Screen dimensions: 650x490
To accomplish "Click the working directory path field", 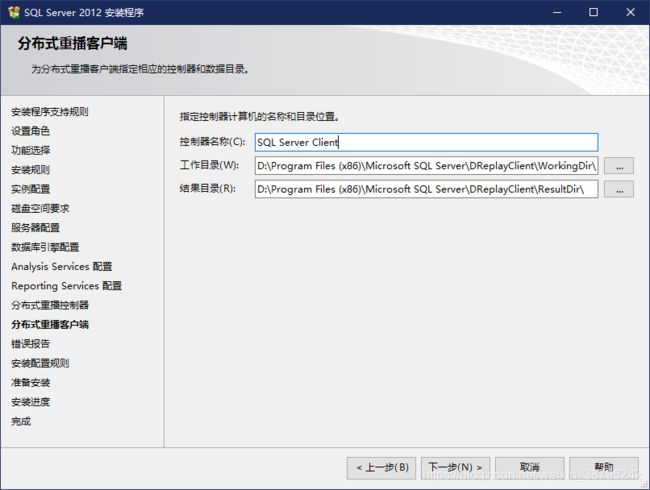I will click(426, 166).
